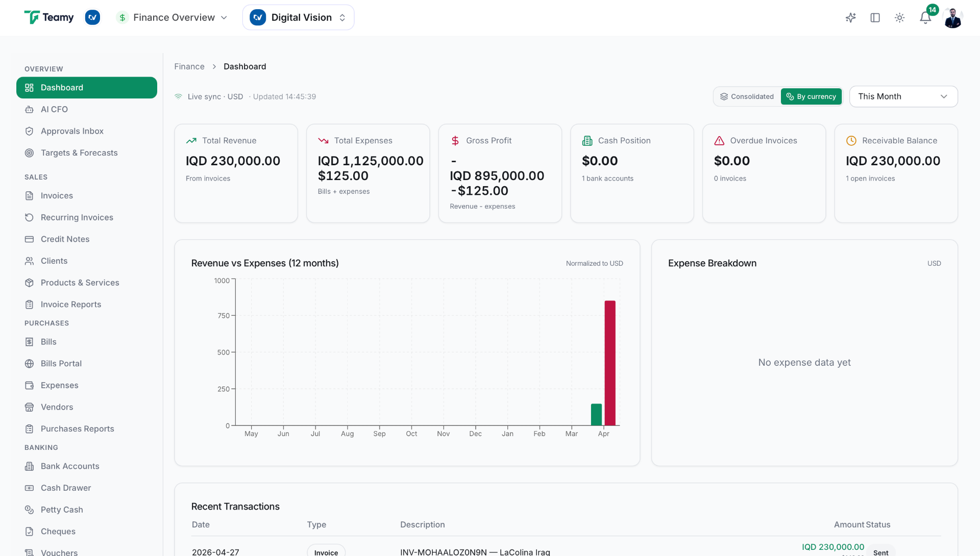Viewport: 980px width, 556px height.
Task: Open notifications bell with 14 badge
Action: point(925,18)
